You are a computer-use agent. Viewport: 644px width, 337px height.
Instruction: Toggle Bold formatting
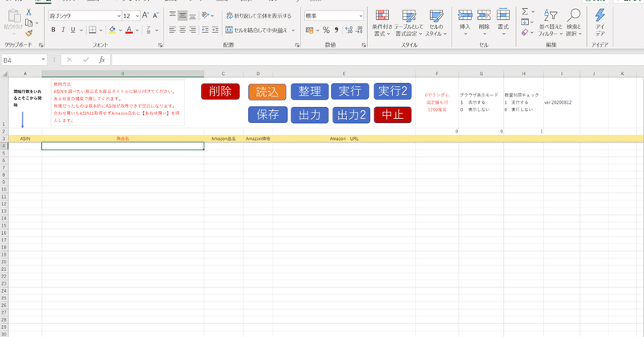coord(53,30)
